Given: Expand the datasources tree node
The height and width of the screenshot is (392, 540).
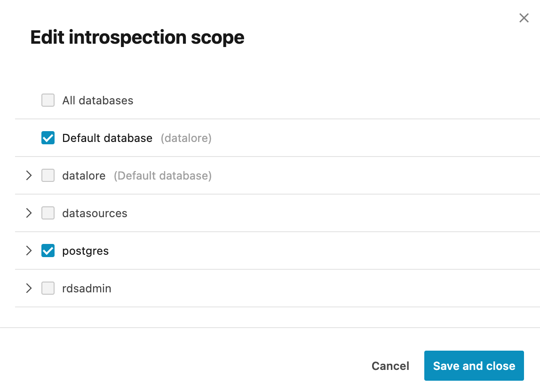Looking at the screenshot, I should [29, 213].
